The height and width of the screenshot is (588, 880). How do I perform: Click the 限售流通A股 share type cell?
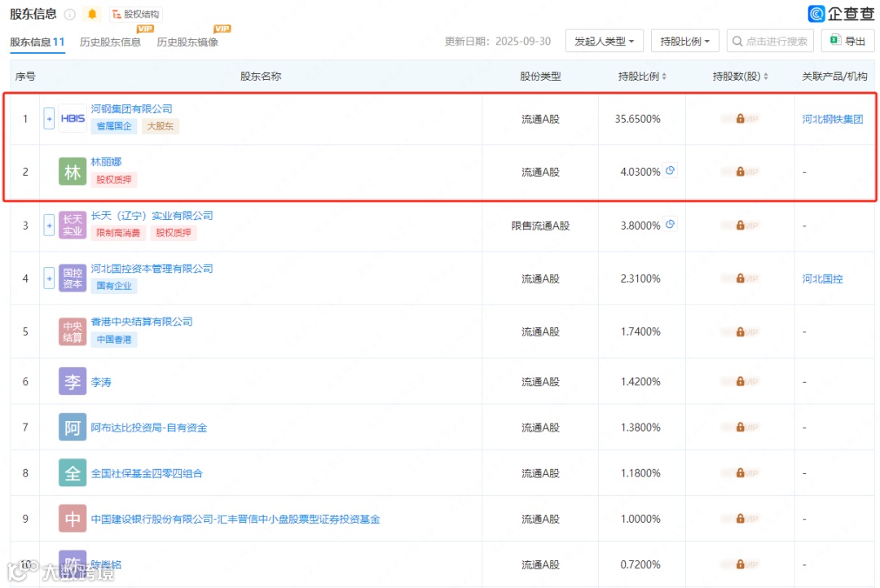[x=540, y=226]
